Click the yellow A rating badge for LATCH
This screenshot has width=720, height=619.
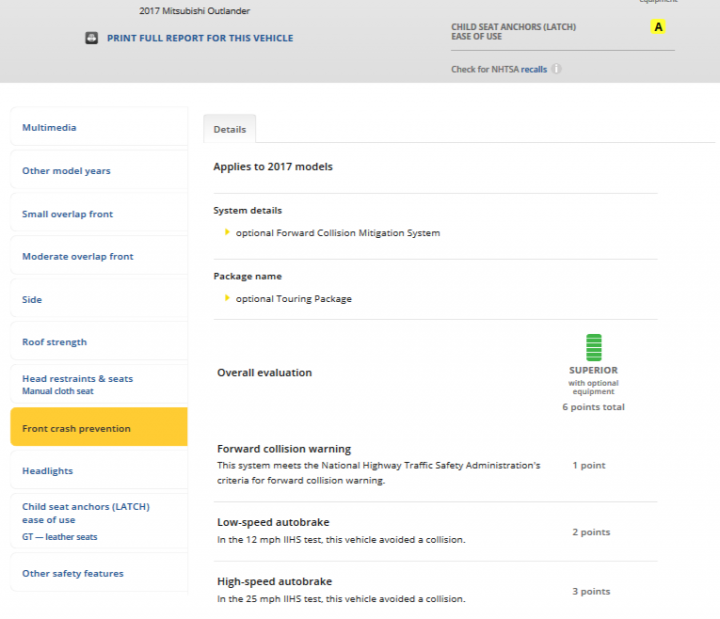coord(658,27)
